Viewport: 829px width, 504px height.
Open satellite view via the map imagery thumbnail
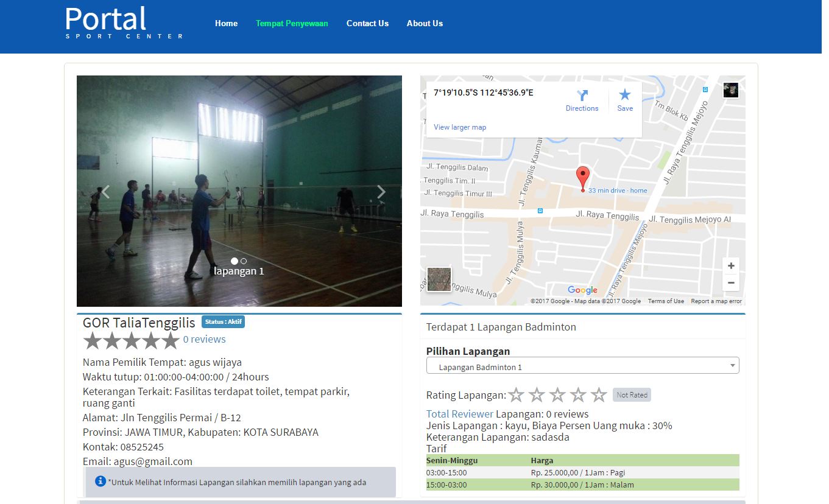(x=439, y=279)
